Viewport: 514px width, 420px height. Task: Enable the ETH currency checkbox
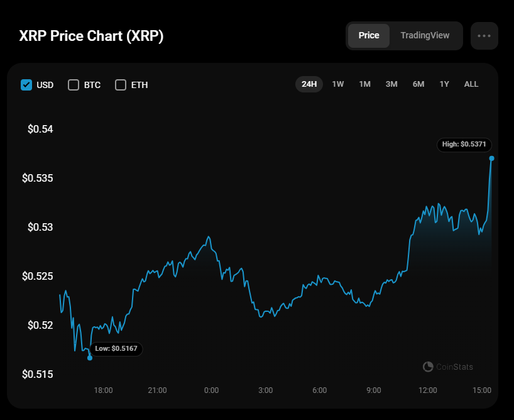tap(121, 85)
